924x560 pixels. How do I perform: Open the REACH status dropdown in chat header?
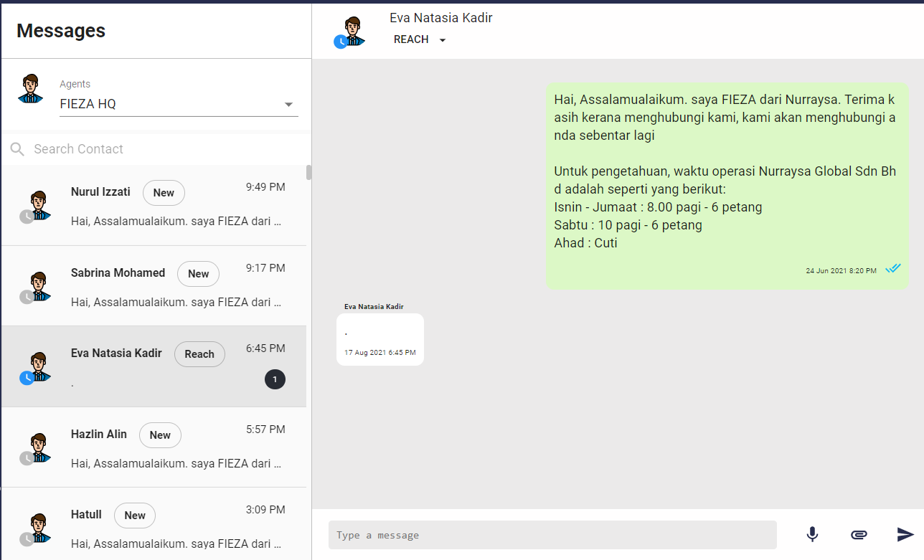[420, 39]
